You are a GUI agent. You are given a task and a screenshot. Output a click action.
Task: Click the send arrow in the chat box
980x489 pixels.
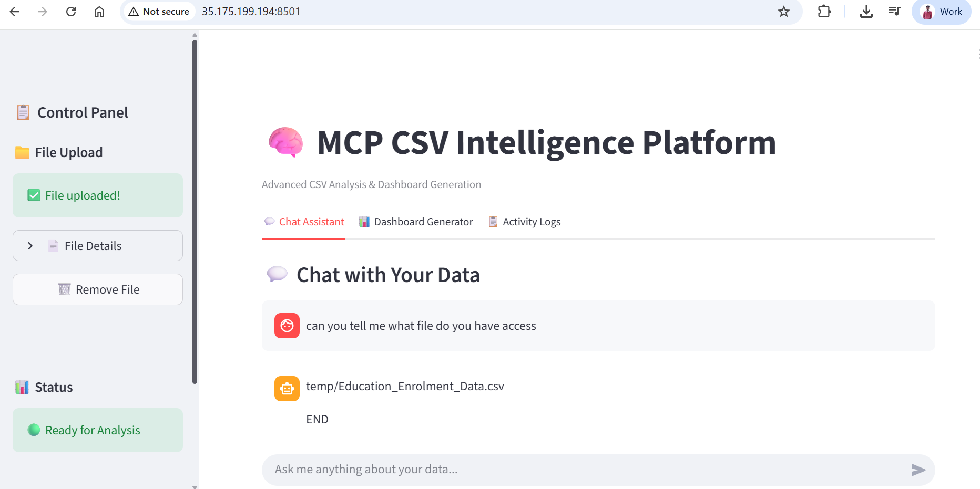917,470
